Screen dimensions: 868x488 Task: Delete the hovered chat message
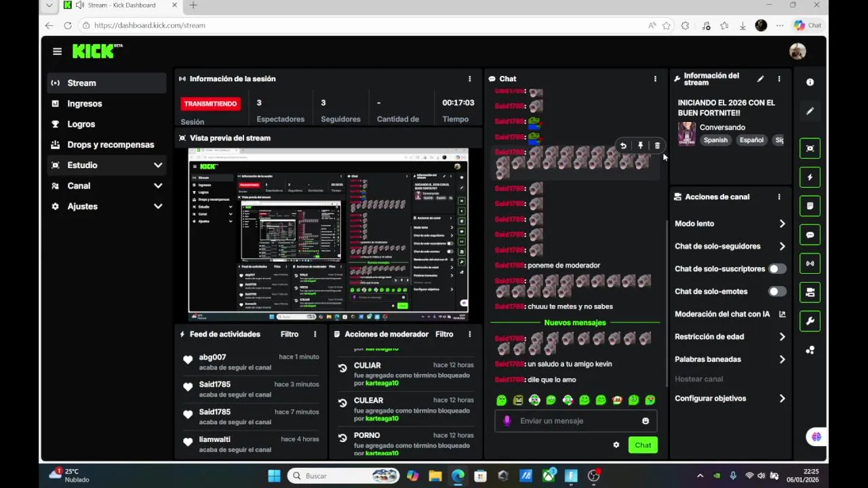657,146
